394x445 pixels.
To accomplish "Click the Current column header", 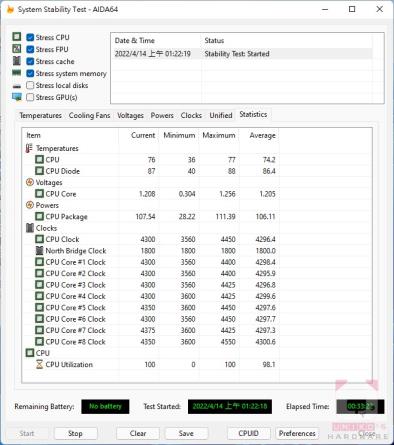I will 138,135.
